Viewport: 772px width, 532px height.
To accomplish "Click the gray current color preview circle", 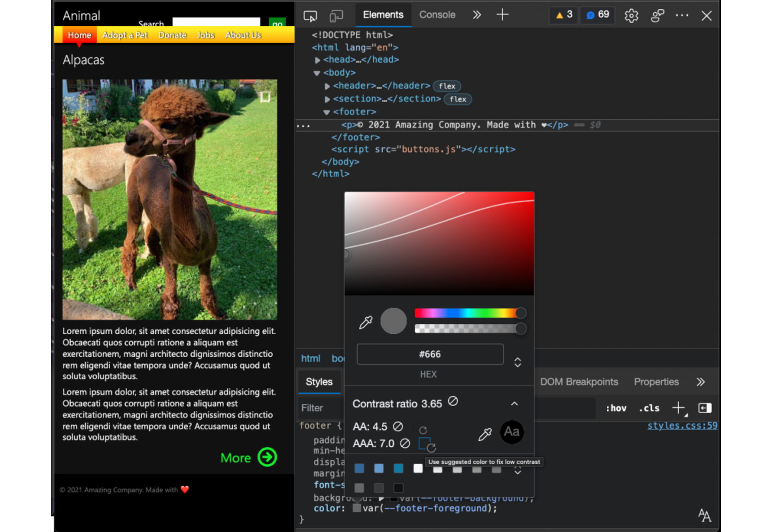I will [x=393, y=321].
